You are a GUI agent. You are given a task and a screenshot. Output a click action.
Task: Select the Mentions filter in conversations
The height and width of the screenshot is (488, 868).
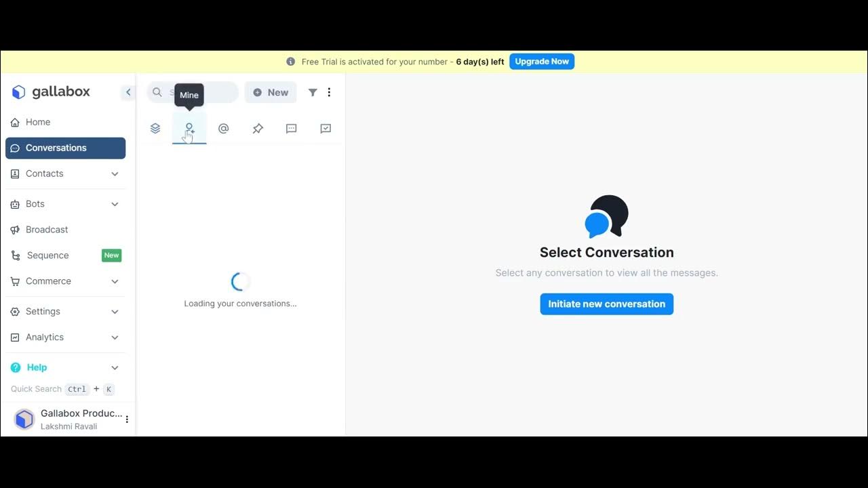coord(224,128)
